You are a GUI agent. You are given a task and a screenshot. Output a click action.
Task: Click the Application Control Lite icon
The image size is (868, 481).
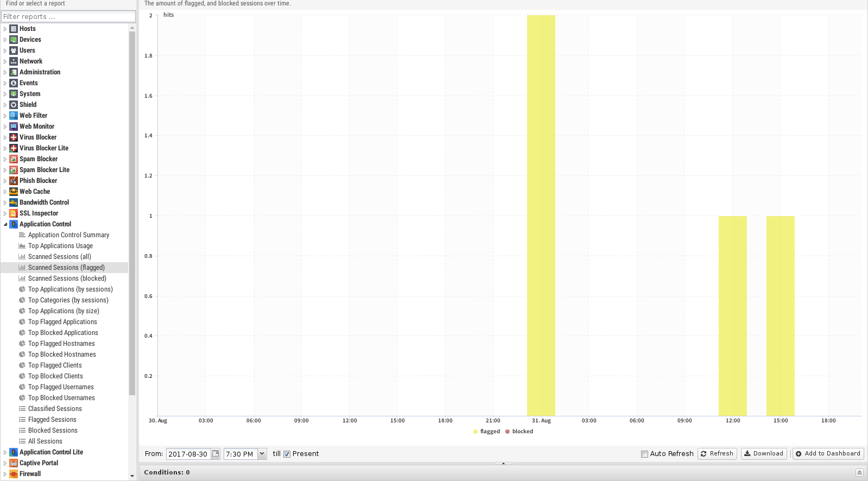pos(14,452)
